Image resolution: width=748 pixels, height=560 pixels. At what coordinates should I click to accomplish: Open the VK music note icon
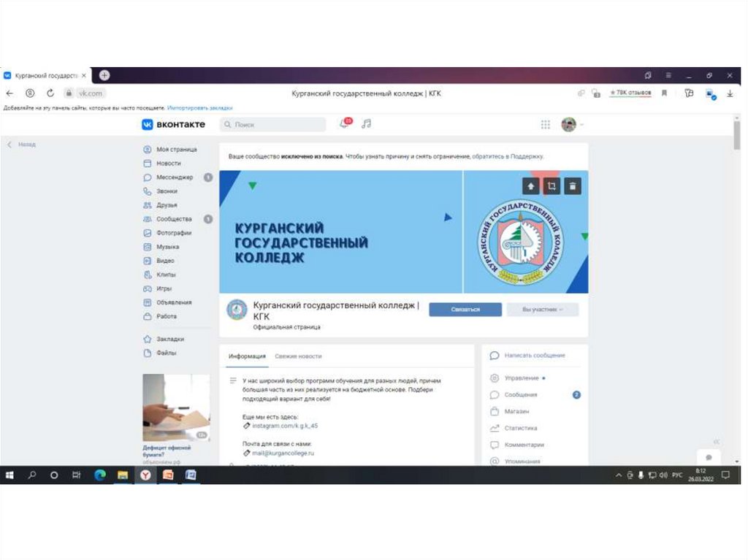(367, 124)
